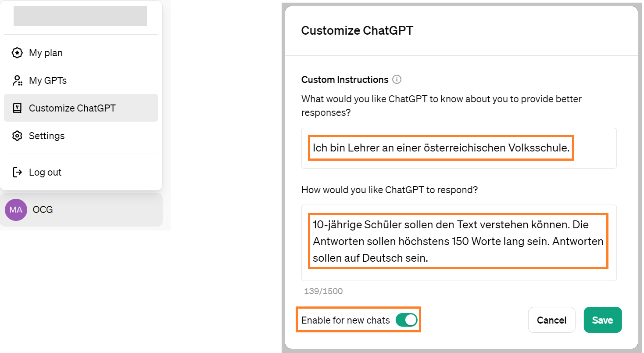
Task: Click the Settings gear icon
Action: (17, 136)
